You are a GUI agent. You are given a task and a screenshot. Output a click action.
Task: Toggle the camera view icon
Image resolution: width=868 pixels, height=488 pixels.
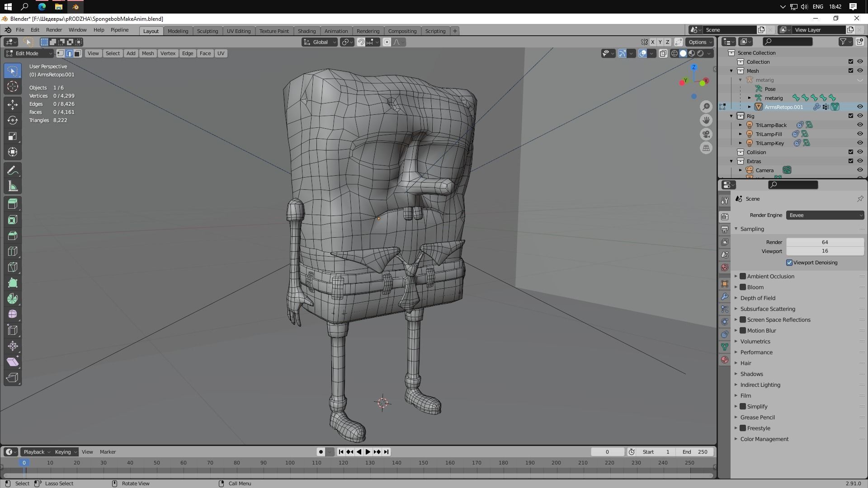point(706,134)
